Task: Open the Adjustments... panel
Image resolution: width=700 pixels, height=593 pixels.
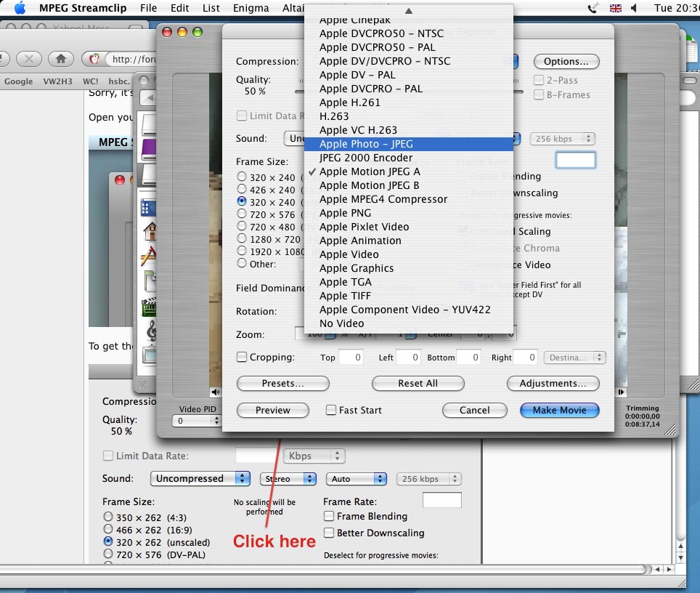Action: tap(553, 384)
